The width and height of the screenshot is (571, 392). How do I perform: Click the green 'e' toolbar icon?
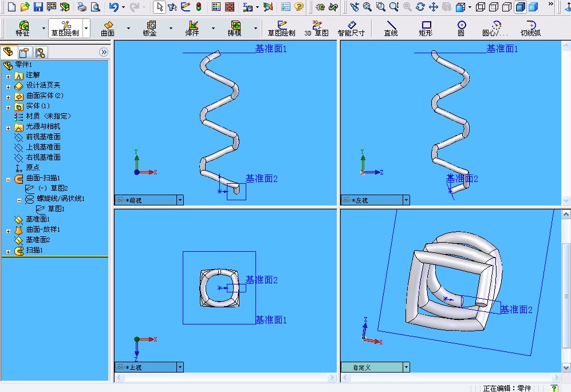[320, 6]
